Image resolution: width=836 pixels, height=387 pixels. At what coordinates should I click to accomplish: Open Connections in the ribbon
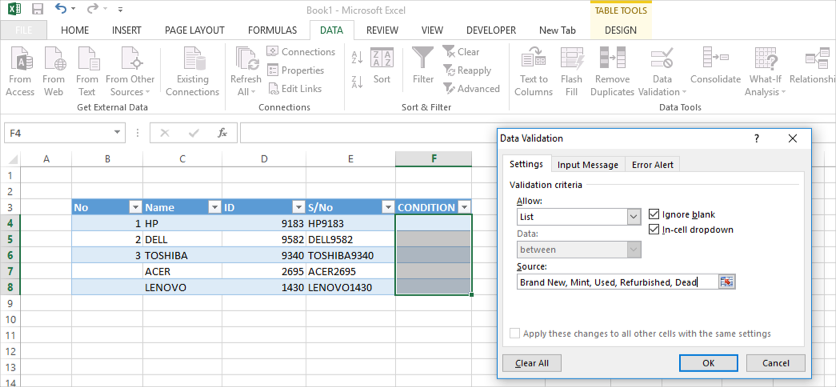click(301, 52)
